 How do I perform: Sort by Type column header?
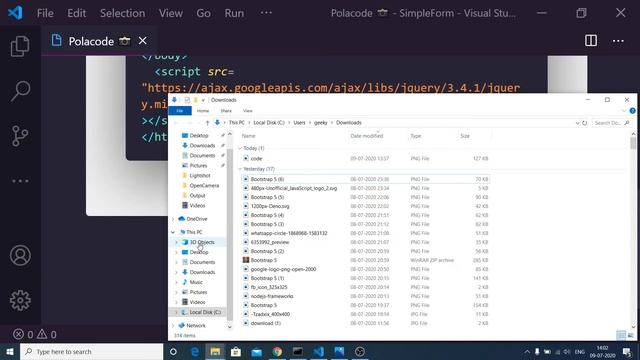coord(416,136)
